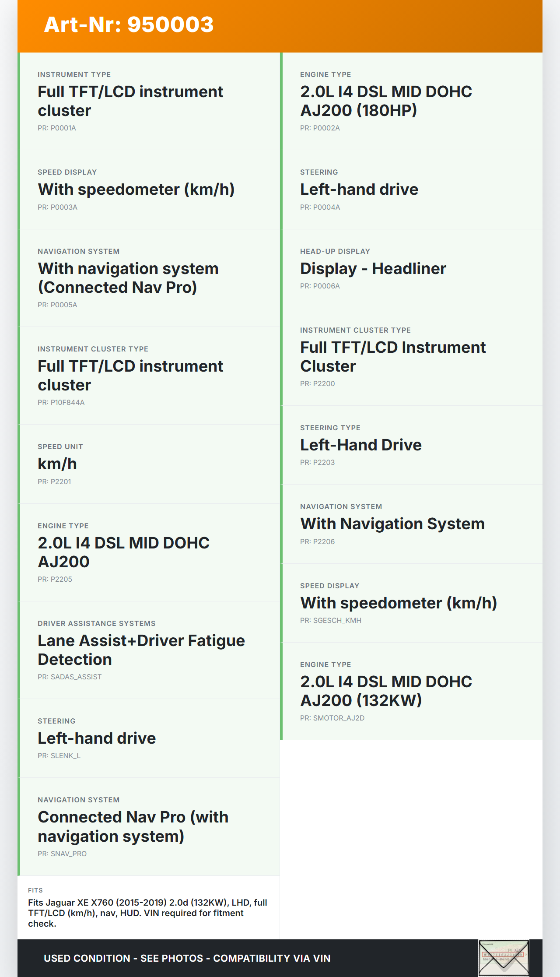Click the speed display card with code P0003A

149,190
